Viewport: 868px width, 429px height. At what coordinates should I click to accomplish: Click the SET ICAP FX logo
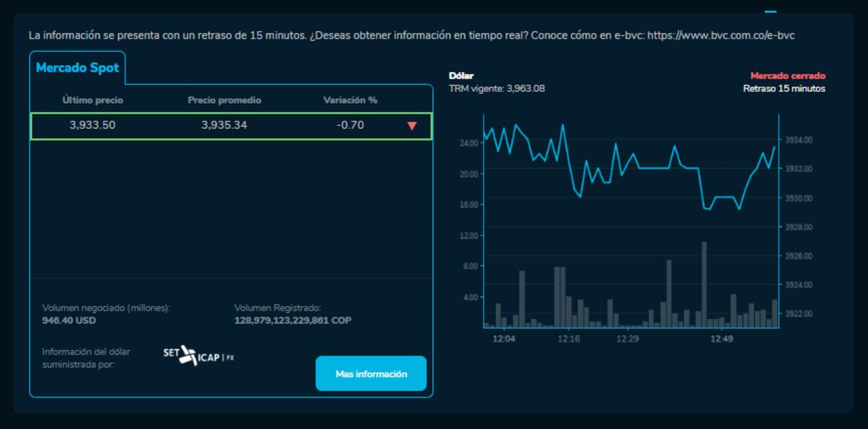199,355
